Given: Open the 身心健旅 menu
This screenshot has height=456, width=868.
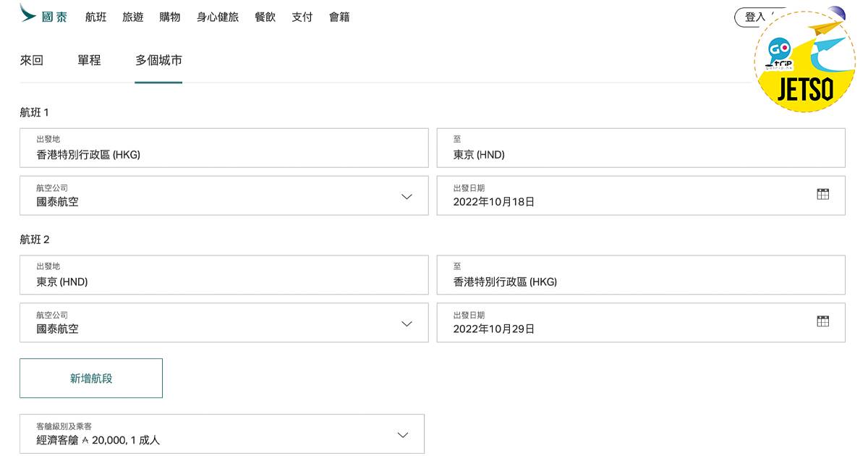Looking at the screenshot, I should pos(217,17).
